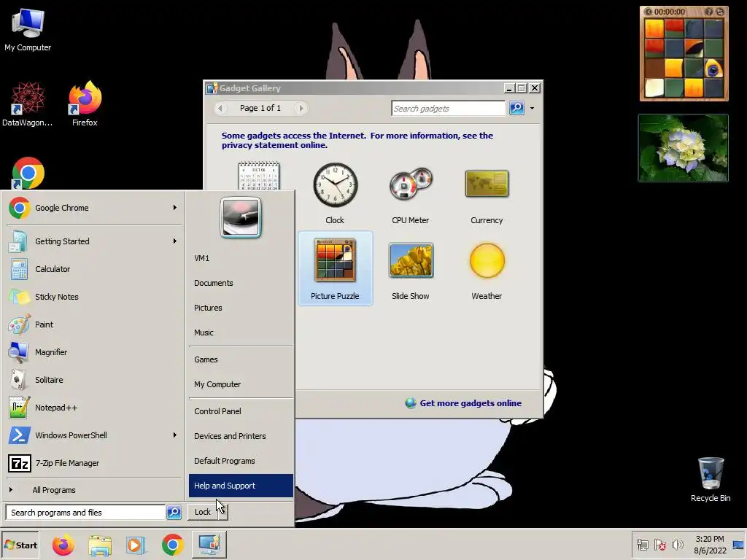The image size is (747, 560).
Task: Expand the Getting Started submenu arrow
Action: point(175,241)
